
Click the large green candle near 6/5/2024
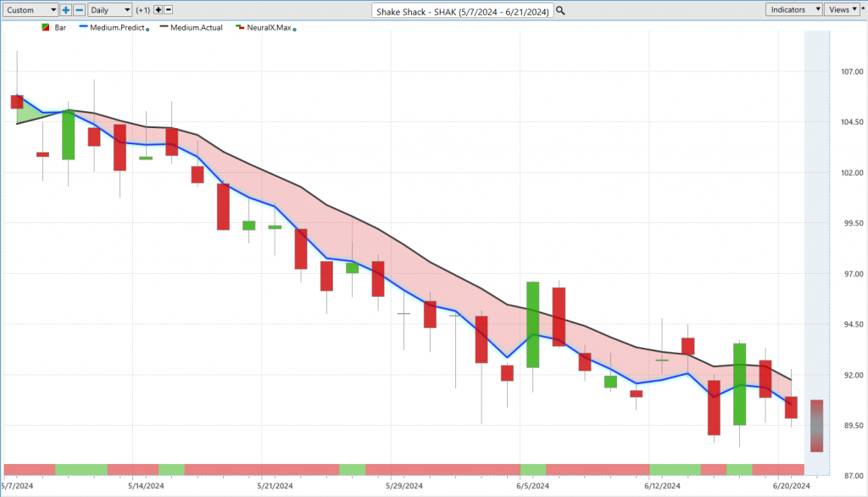tap(532, 324)
